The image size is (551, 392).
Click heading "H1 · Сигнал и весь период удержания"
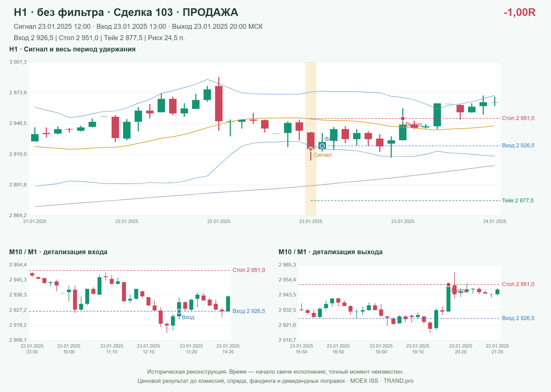(72, 49)
